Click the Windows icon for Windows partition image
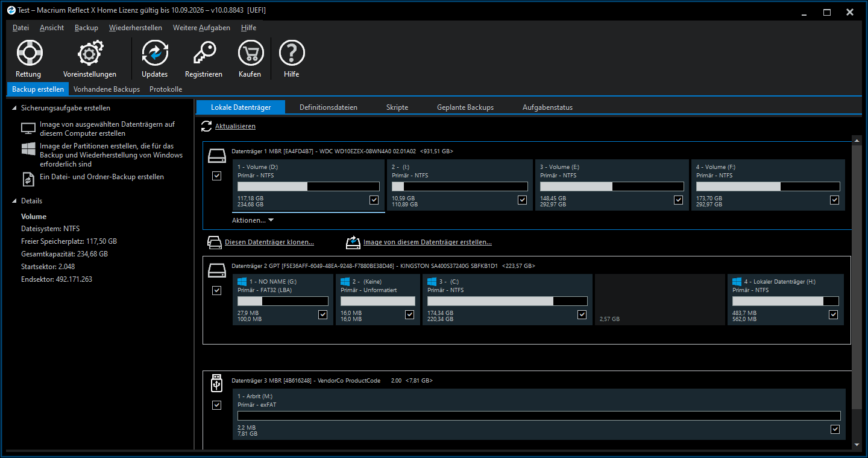Image resolution: width=868 pixels, height=458 pixels. click(x=28, y=149)
